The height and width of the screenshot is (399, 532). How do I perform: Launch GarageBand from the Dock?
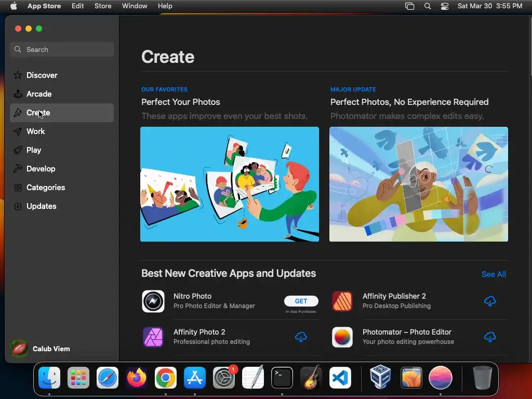click(311, 378)
